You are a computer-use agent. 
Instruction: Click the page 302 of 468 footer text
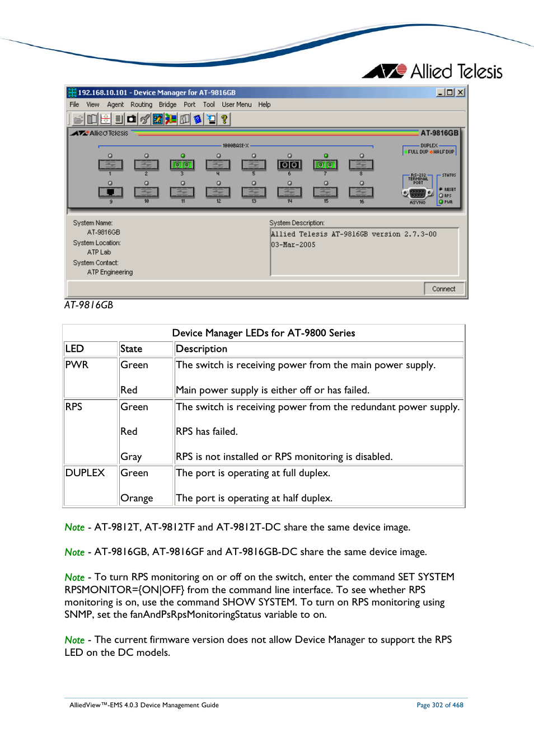click(440, 705)
